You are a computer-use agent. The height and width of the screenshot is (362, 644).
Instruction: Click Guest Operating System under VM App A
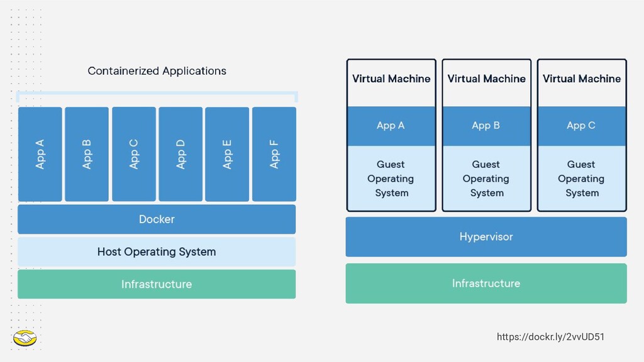(391, 178)
